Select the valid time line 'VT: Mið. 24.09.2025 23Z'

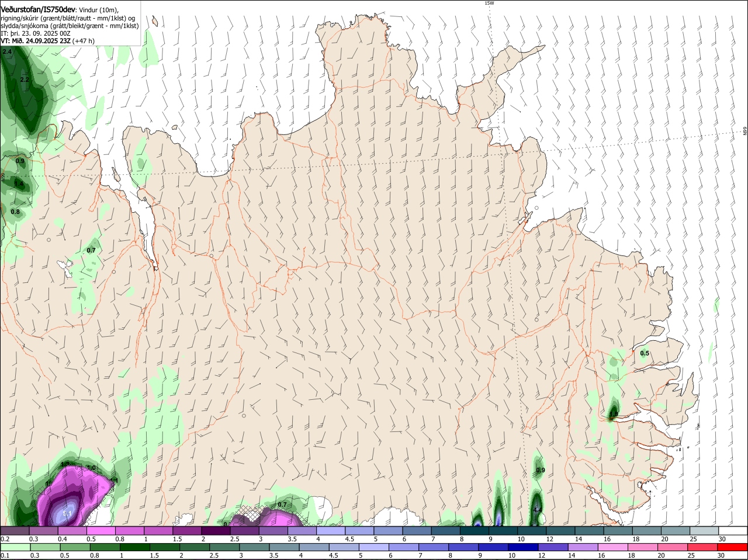pos(34,41)
